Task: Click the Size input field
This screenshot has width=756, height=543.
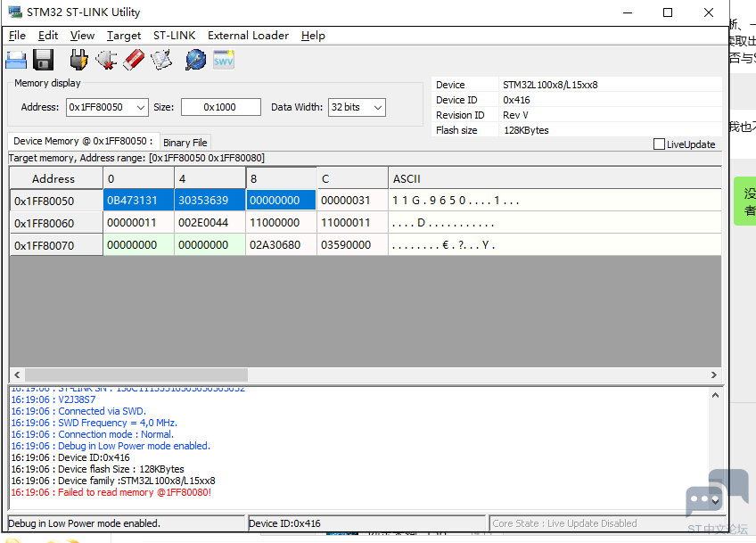Action: [x=221, y=107]
